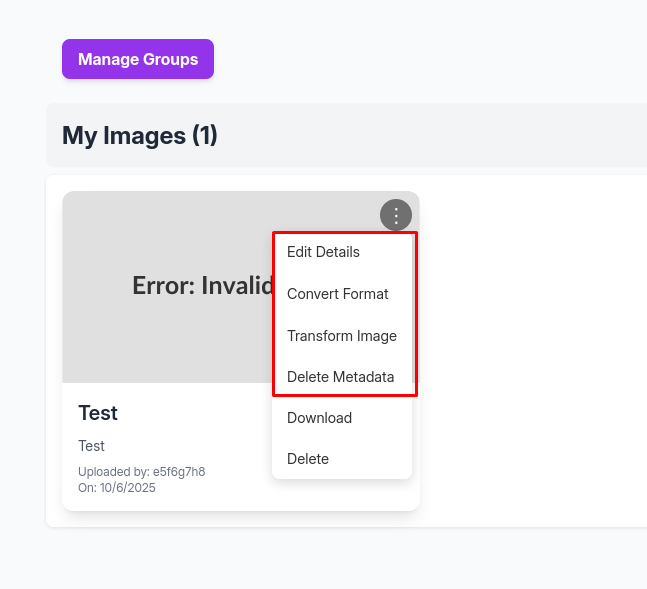
Task: Click the bold "Test" image title
Action: 98,413
